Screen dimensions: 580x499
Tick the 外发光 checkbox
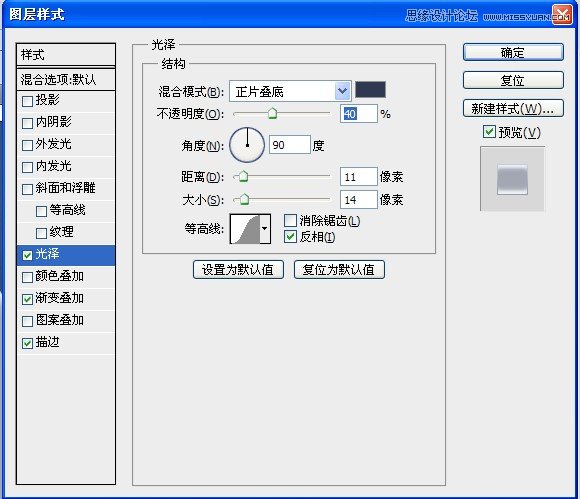28,145
